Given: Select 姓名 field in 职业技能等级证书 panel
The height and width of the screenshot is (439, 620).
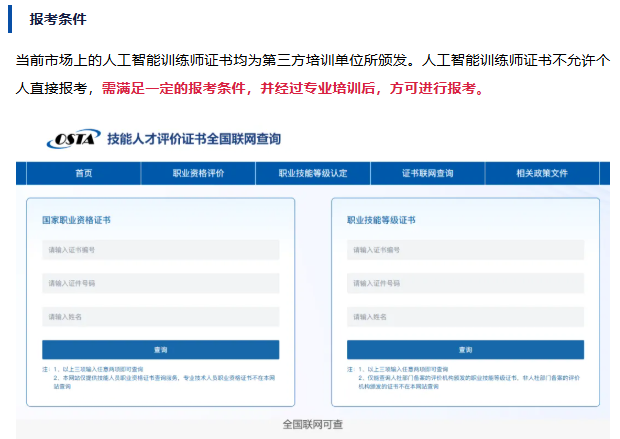Looking at the screenshot, I should coord(465,317).
